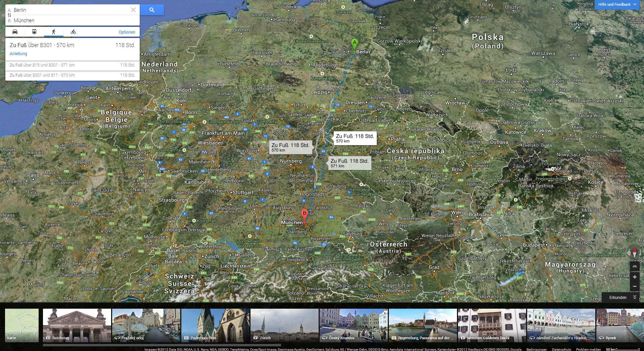
Task: Switch to Karte map view thumbnail
Action: click(22, 325)
